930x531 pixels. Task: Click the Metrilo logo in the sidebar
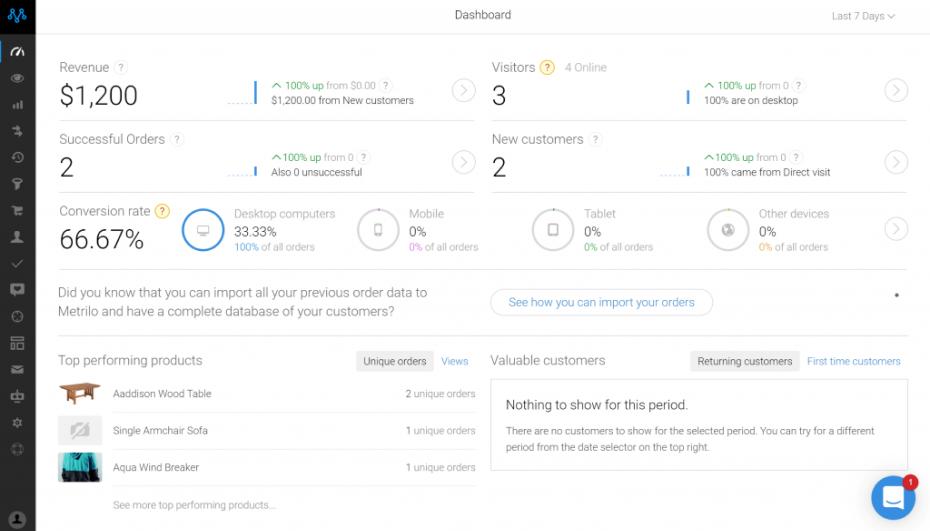17,16
